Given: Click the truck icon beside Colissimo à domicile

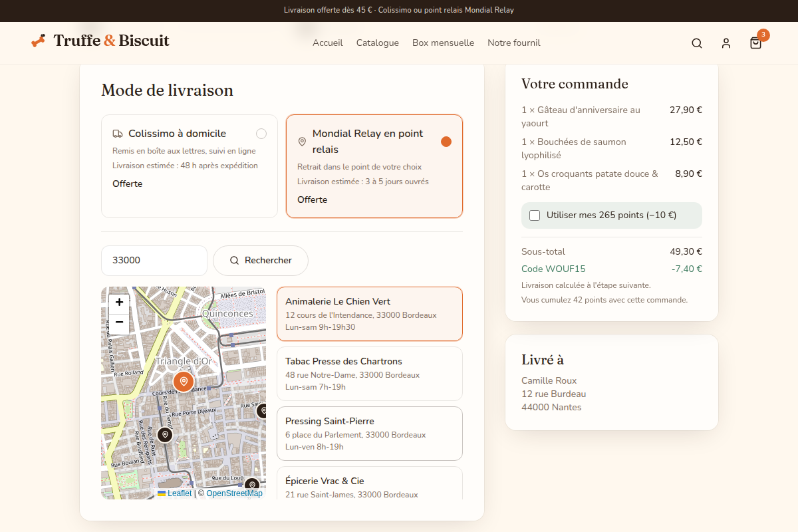Looking at the screenshot, I should (x=118, y=134).
